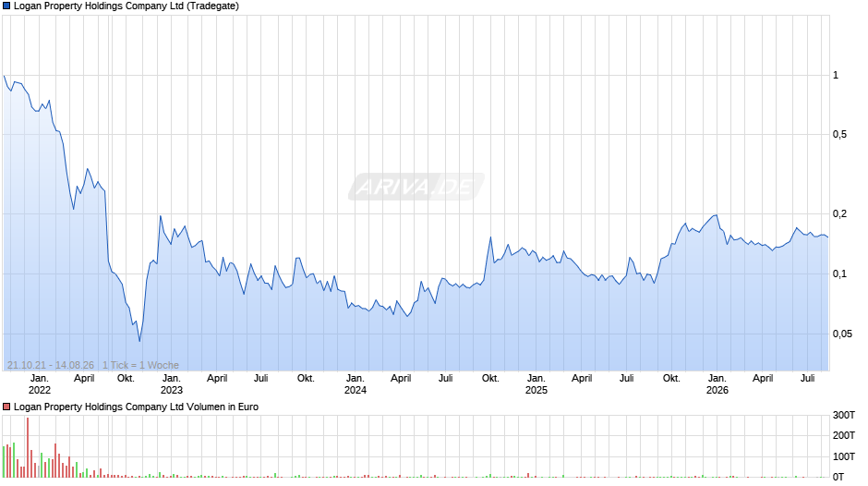Screen dimensions: 868x486
Task: Click the volume axis label '300T'
Action: pos(844,415)
